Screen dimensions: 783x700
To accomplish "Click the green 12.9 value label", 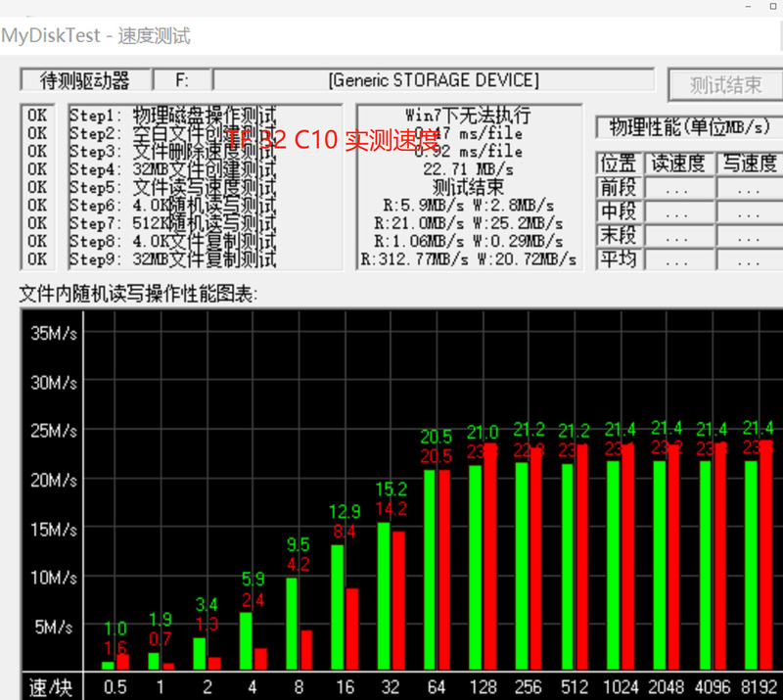I will coord(345,511).
